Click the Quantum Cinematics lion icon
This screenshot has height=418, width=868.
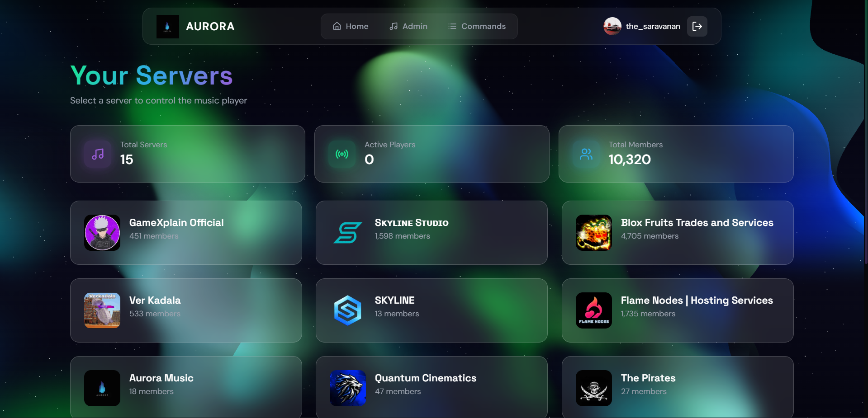coord(348,388)
